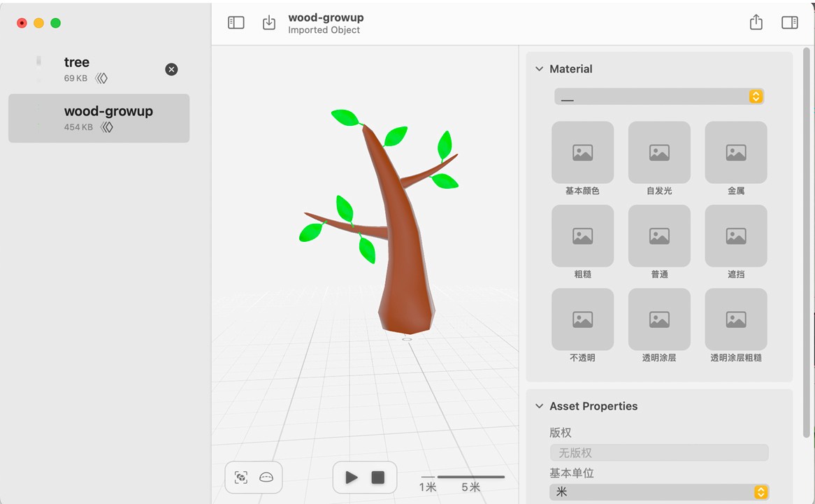Click the frame object focus icon

241,477
